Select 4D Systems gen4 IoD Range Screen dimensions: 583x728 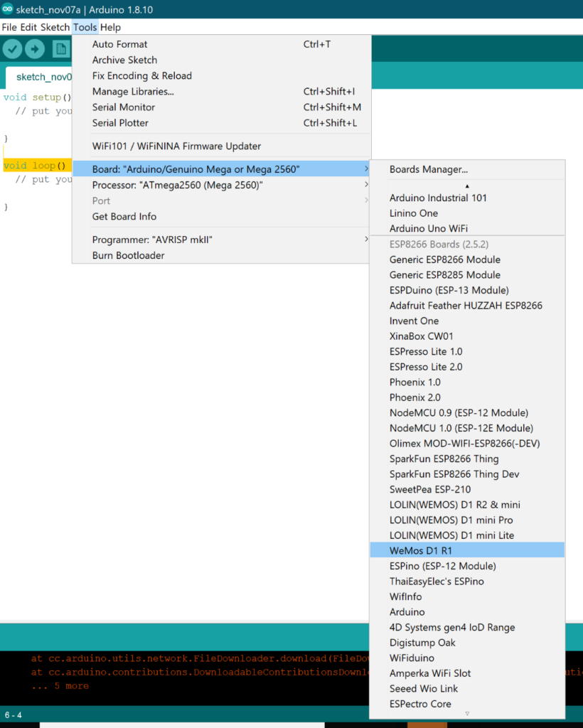tap(467, 627)
